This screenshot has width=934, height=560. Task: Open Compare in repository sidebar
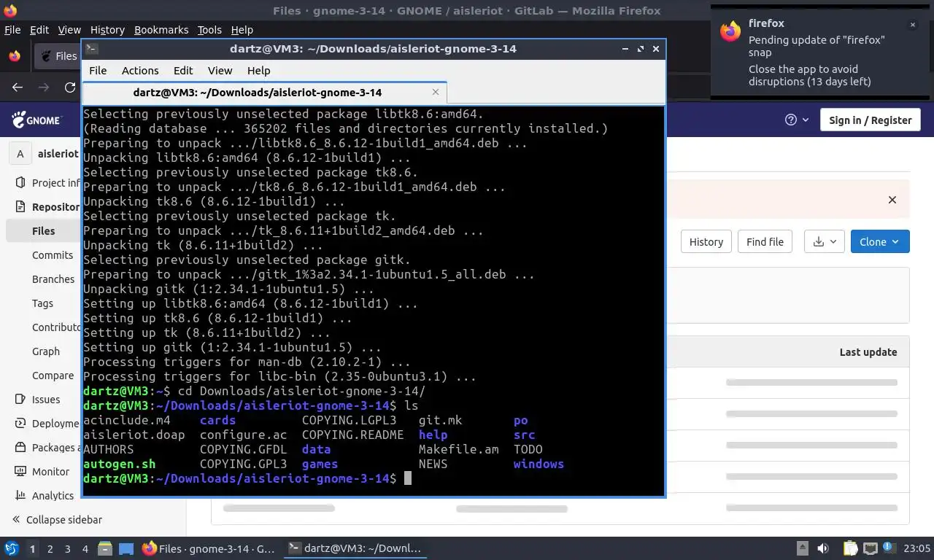click(x=53, y=376)
